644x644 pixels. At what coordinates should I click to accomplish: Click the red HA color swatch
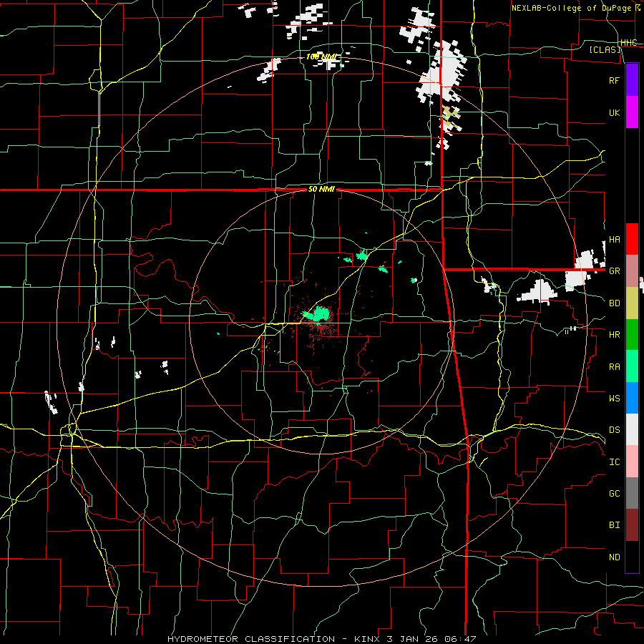pos(632,239)
